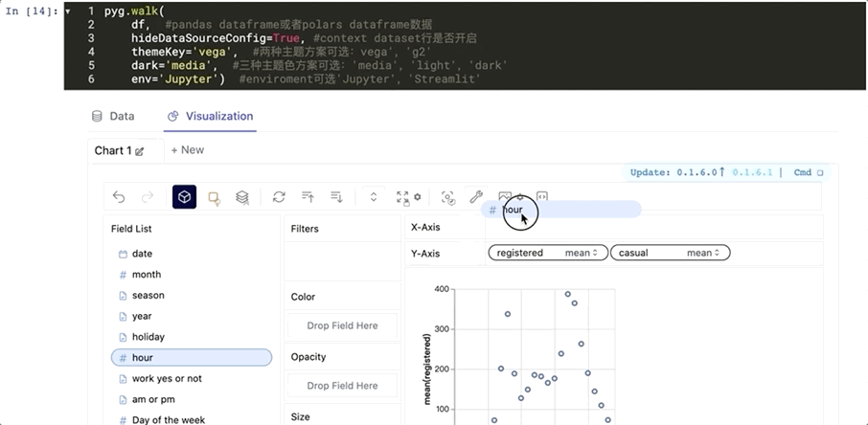Image resolution: width=868 pixels, height=425 pixels.
Task: Open layout size settings gear
Action: [418, 196]
